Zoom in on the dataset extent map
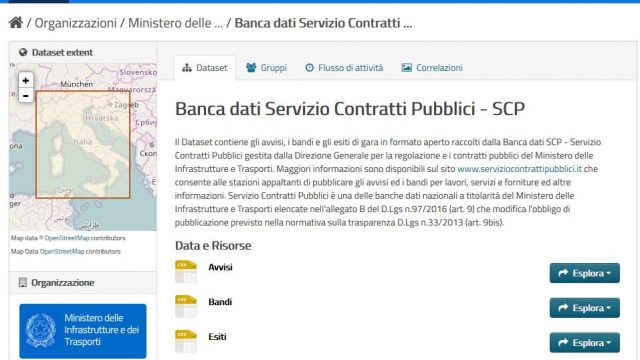This screenshot has width=640, height=360. coord(26,80)
